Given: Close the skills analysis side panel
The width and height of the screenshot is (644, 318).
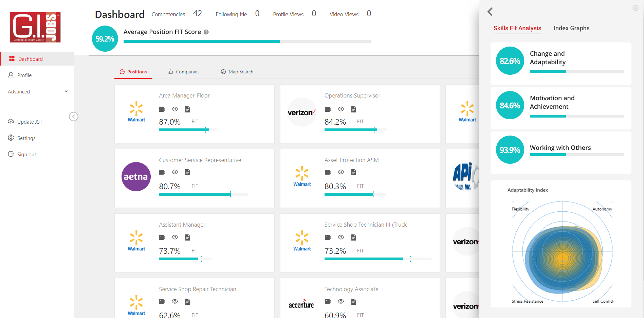Looking at the screenshot, I should [x=636, y=8].
